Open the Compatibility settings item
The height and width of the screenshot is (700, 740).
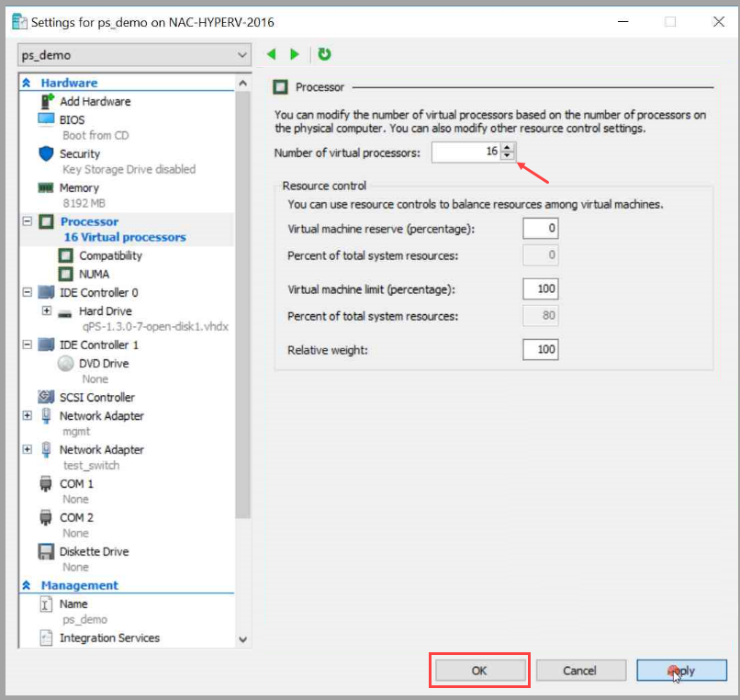(110, 255)
